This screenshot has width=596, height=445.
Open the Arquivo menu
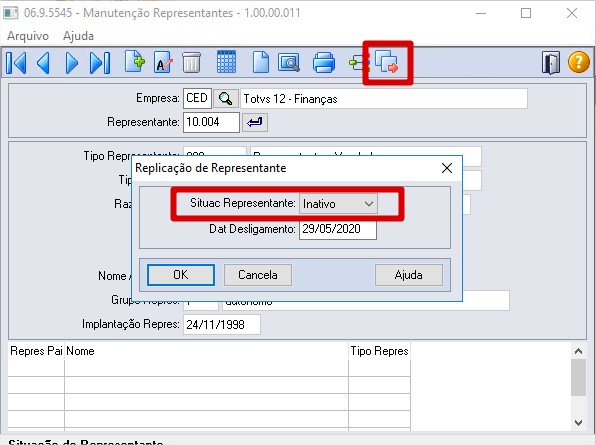[x=28, y=36]
